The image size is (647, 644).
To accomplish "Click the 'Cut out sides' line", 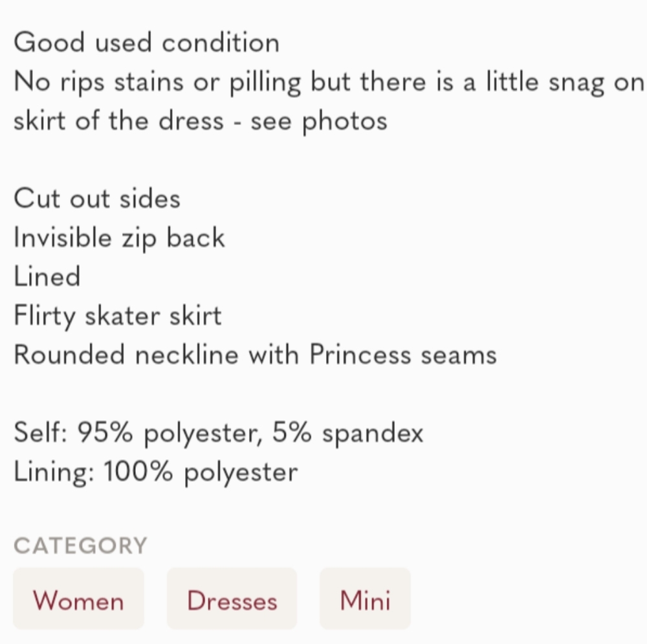I will point(97,198).
